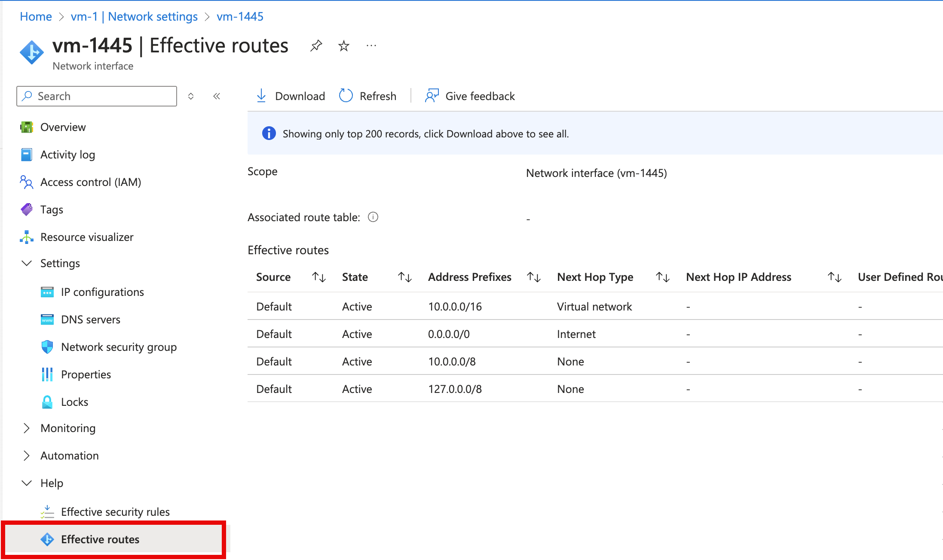
Task: Open IP configurations settings
Action: (102, 292)
